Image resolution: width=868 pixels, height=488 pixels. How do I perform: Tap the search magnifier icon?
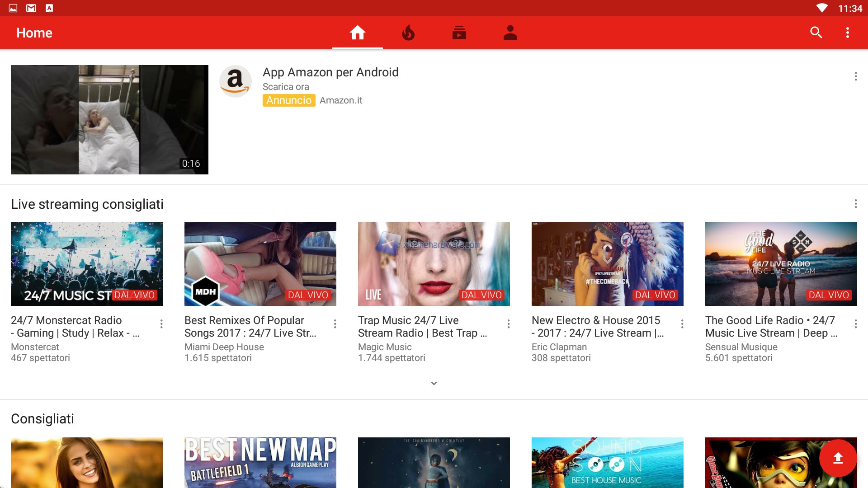(x=816, y=33)
